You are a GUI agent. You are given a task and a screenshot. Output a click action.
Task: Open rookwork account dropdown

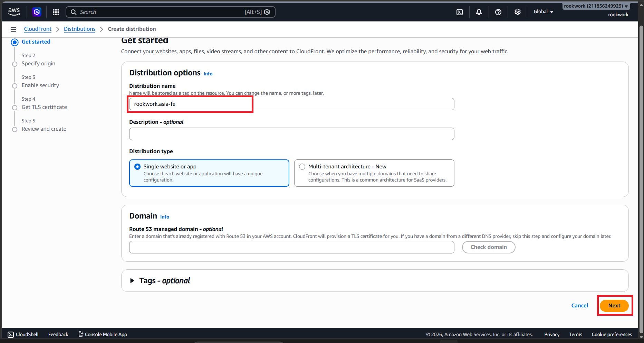596,6
